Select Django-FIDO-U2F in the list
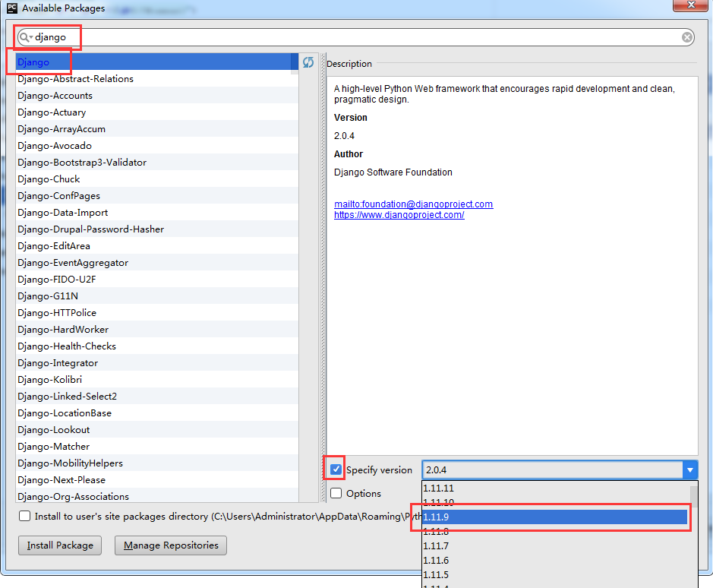Viewport: 713px width, 588px height. click(157, 280)
